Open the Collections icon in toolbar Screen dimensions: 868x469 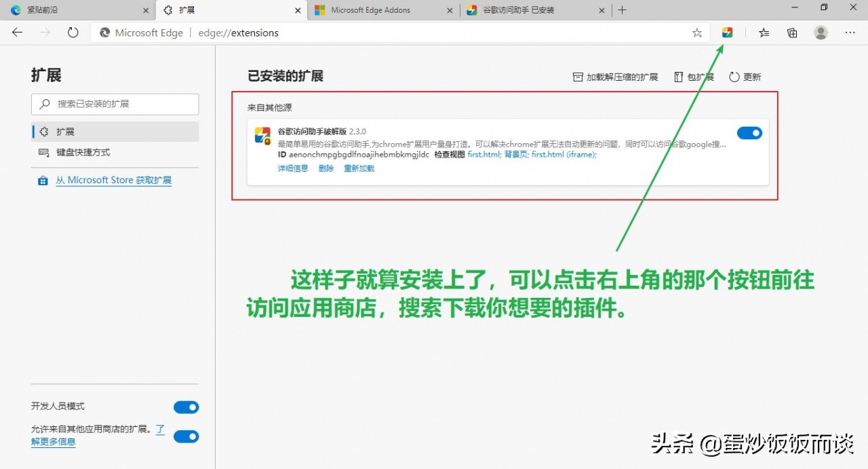792,32
